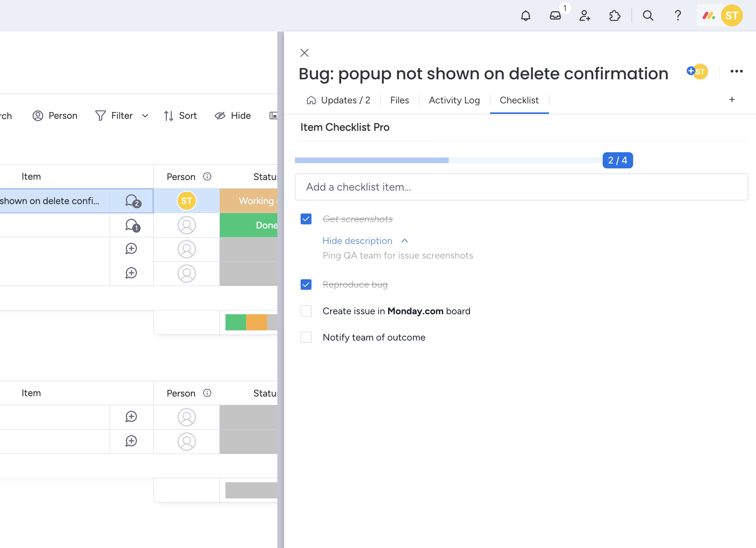The image size is (756, 548).
Task: Open the help question mark
Action: click(x=678, y=16)
